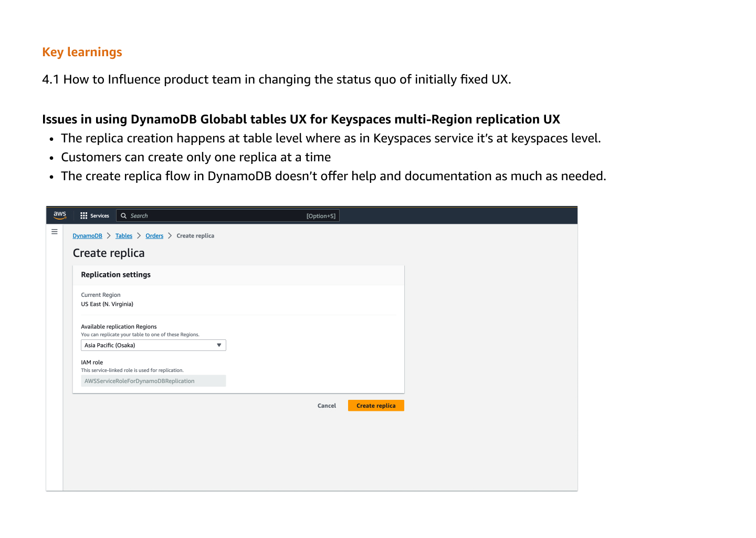
Task: Open Tables from the breadcrumb trail
Action: [123, 235]
